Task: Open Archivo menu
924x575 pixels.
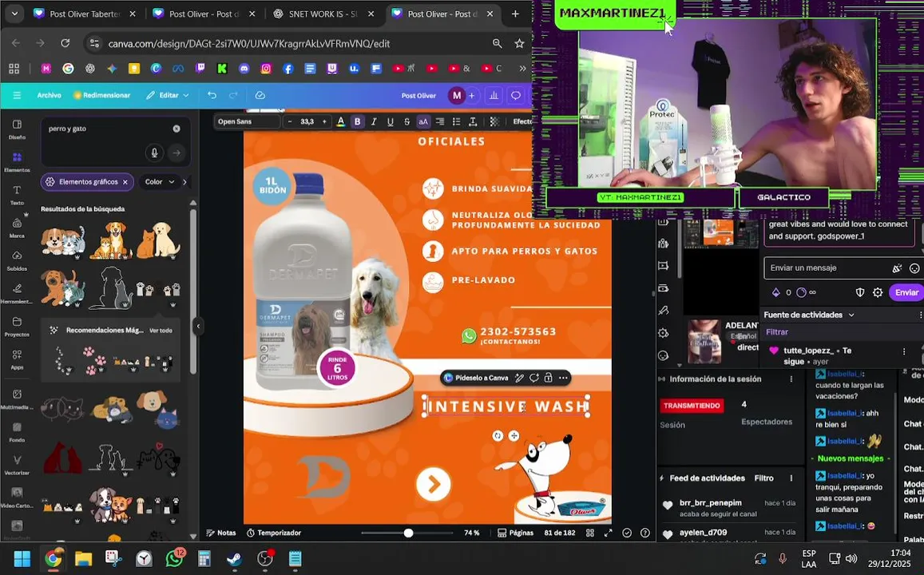Action: [x=49, y=96]
